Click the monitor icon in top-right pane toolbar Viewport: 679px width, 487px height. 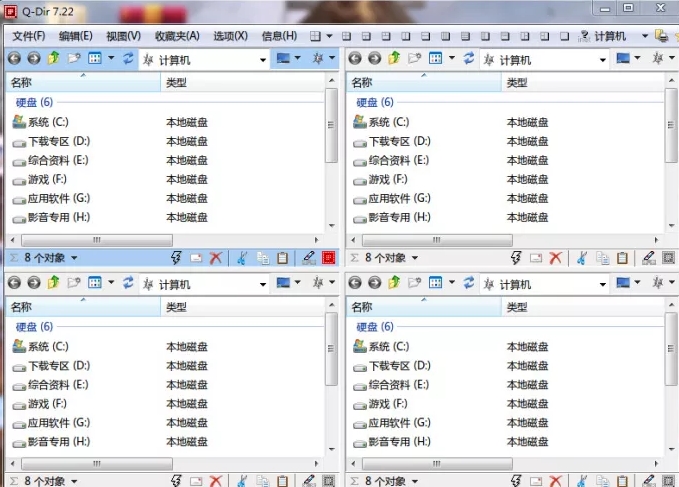[x=623, y=58]
